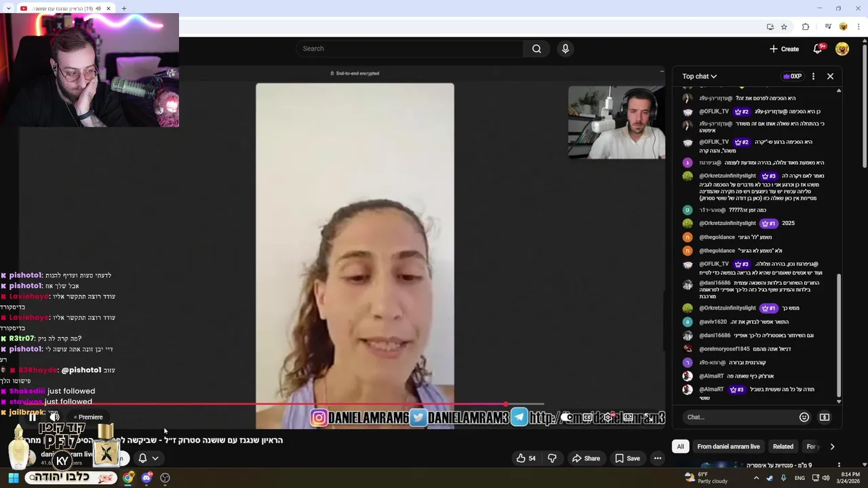This screenshot has height=488, width=868.
Task: Click the Super Chat dollar icon
Action: [825, 418]
